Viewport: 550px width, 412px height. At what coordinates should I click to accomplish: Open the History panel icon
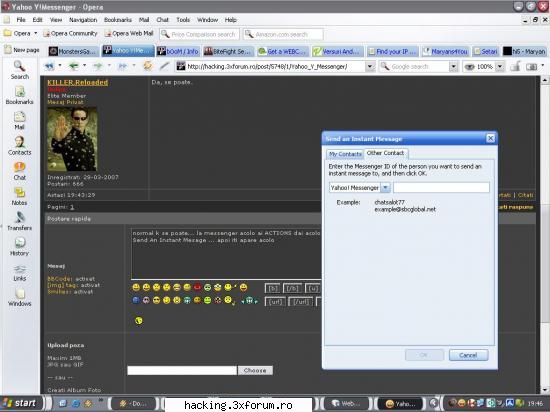click(x=19, y=247)
